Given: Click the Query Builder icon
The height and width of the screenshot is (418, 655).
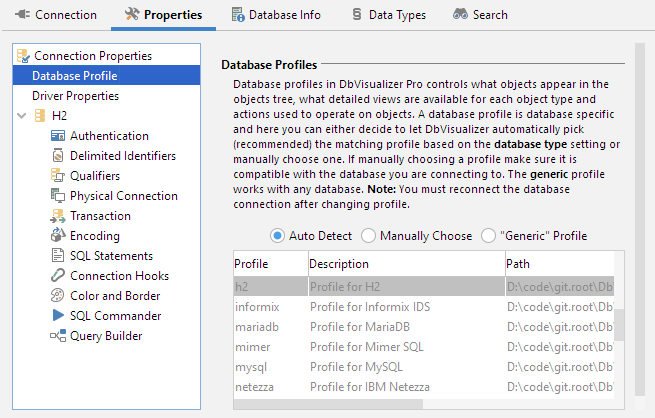Looking at the screenshot, I should click(x=57, y=336).
